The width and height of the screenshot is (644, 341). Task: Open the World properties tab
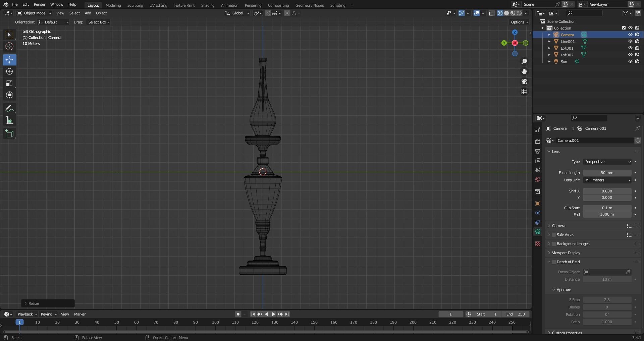point(538,179)
